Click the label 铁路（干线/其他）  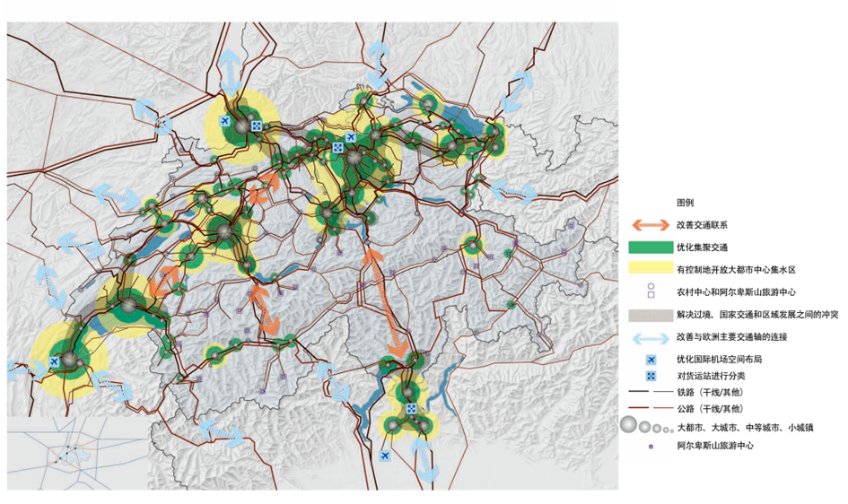(x=711, y=392)
